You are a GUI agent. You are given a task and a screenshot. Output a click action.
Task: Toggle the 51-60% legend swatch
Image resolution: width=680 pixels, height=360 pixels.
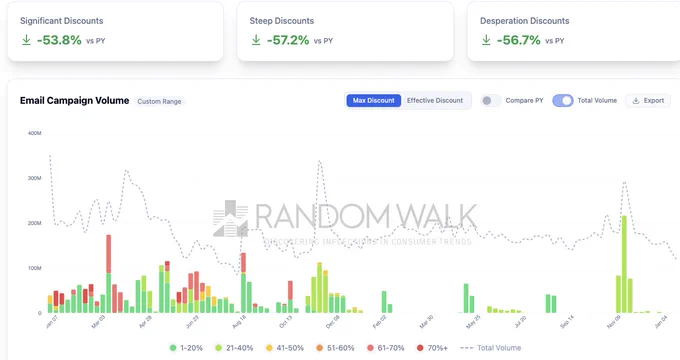coord(320,348)
